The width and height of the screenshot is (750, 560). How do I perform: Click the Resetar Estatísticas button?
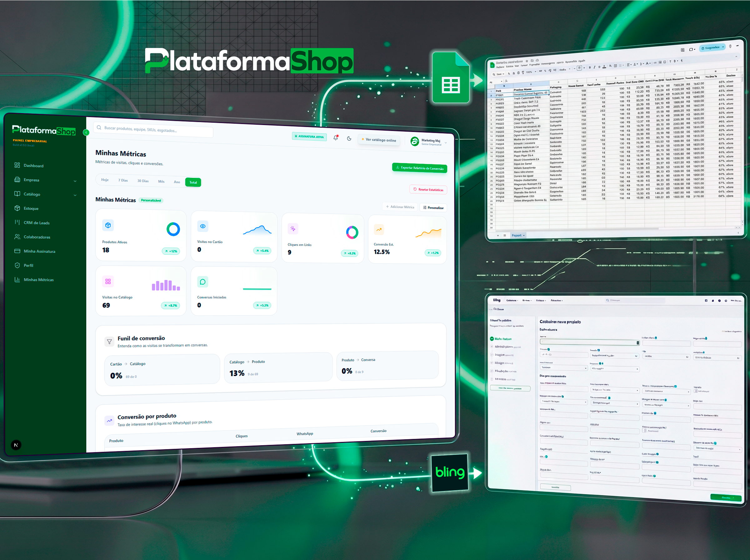[428, 189]
